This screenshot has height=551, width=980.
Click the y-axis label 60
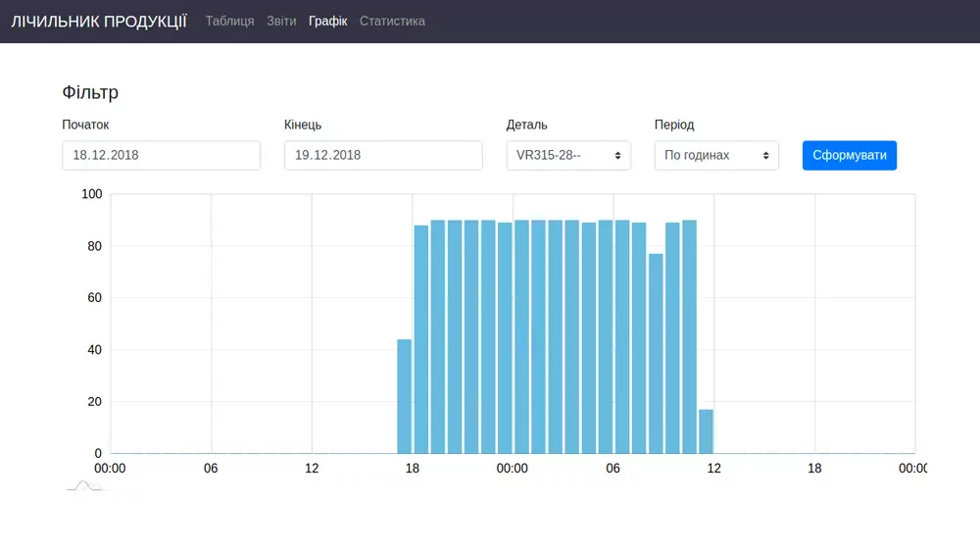click(94, 298)
